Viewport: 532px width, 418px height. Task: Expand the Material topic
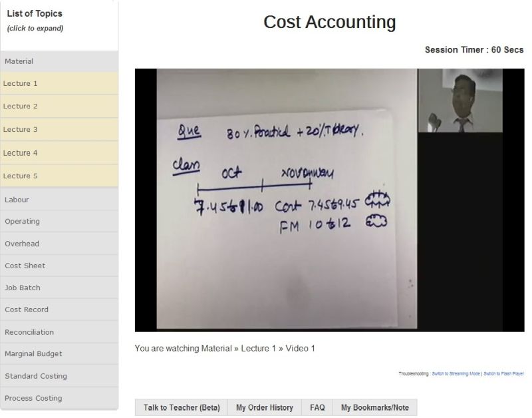tap(59, 61)
